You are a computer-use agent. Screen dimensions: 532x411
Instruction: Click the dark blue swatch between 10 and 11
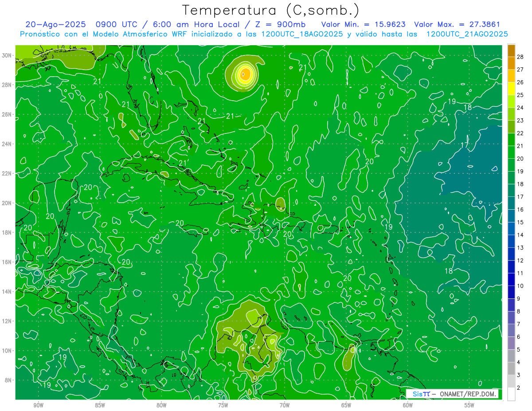coord(511,279)
